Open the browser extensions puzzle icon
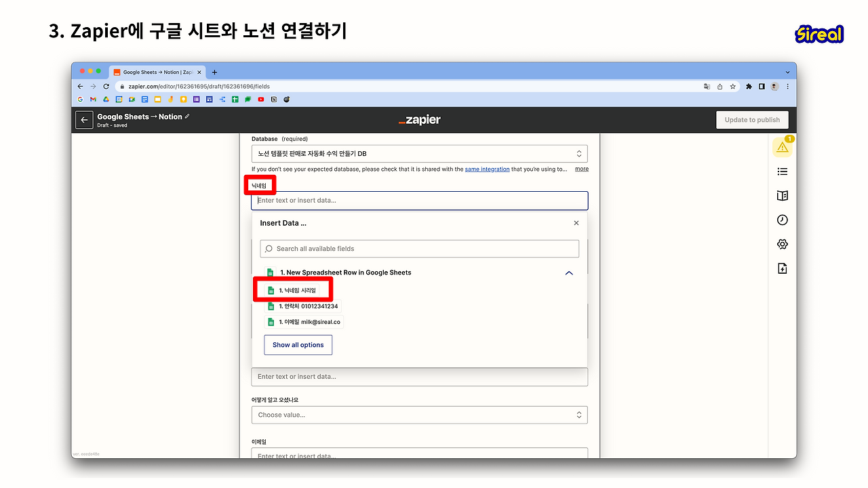Viewport: 868px width, 488px height. pyautogui.click(x=749, y=87)
